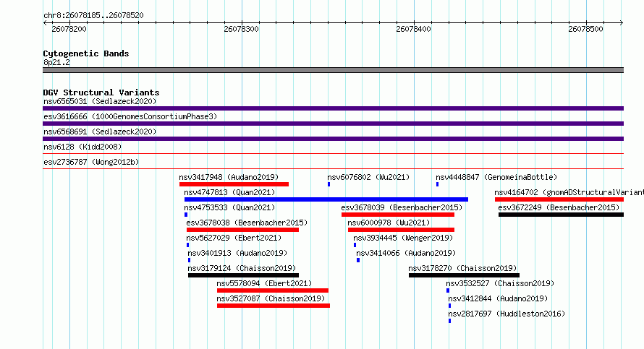The width and height of the screenshot is (644, 349).
Task: Open nsv5578094 (Ebert2021) variant
Action: (264, 283)
